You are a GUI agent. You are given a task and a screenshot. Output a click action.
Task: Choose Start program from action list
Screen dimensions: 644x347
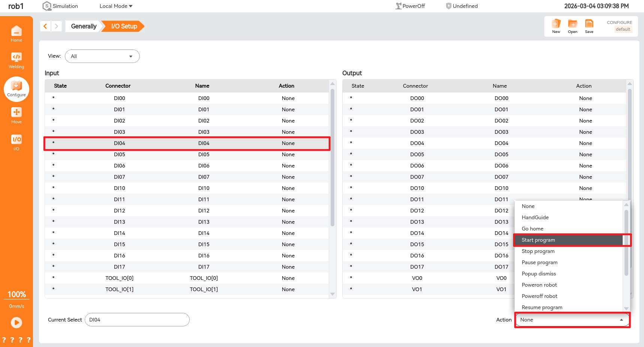click(568, 240)
